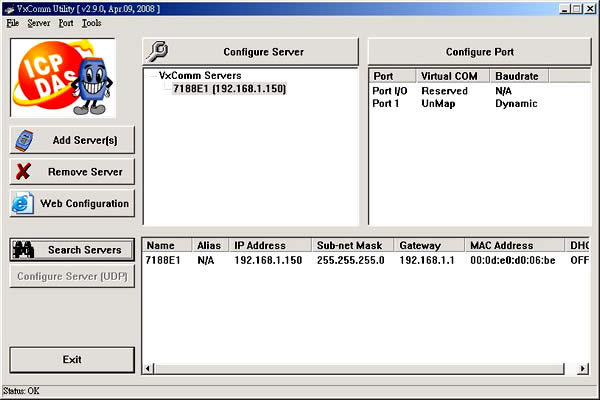This screenshot has height=400, width=600.
Task: Click the binoculars Search Servers icon
Action: [25, 250]
